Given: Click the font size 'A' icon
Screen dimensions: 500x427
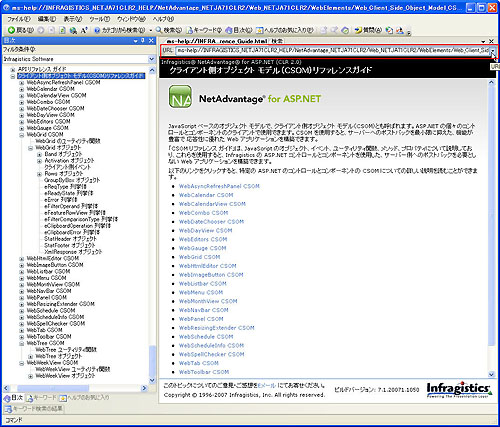Looking at the screenshot, I should [x=84, y=30].
